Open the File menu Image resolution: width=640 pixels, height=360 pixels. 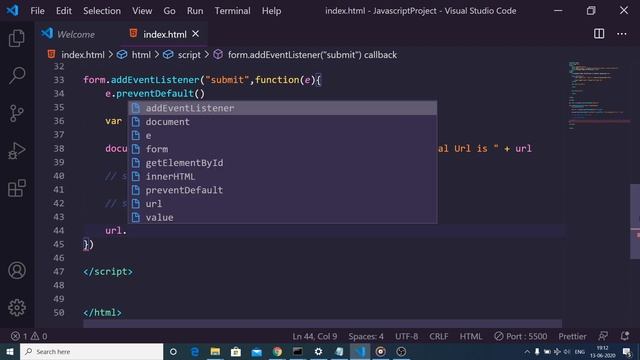point(38,11)
